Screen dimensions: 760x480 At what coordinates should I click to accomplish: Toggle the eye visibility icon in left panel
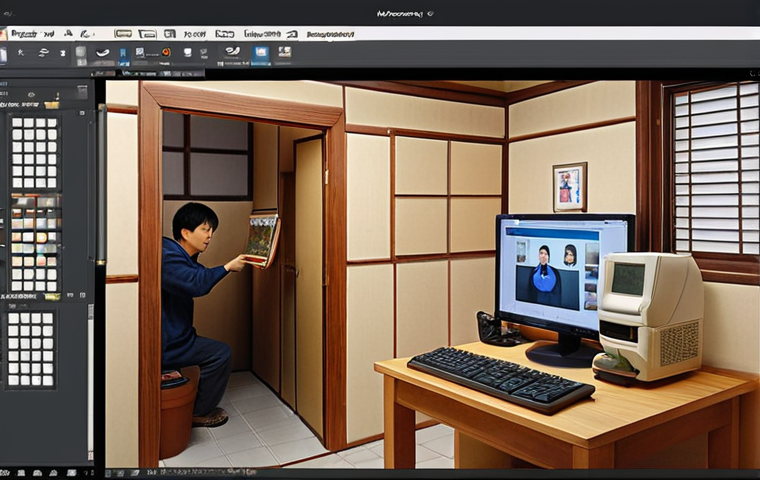point(31,95)
